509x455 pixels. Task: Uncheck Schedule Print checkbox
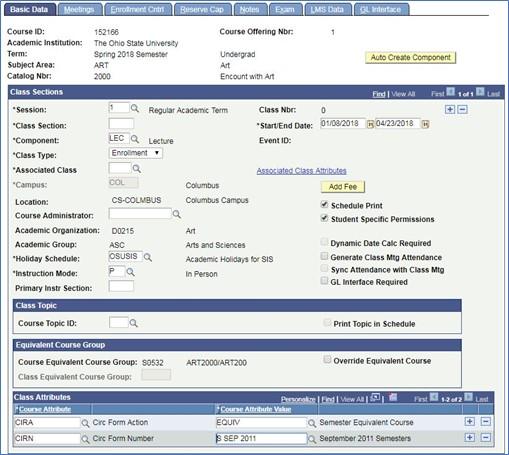tap(324, 204)
